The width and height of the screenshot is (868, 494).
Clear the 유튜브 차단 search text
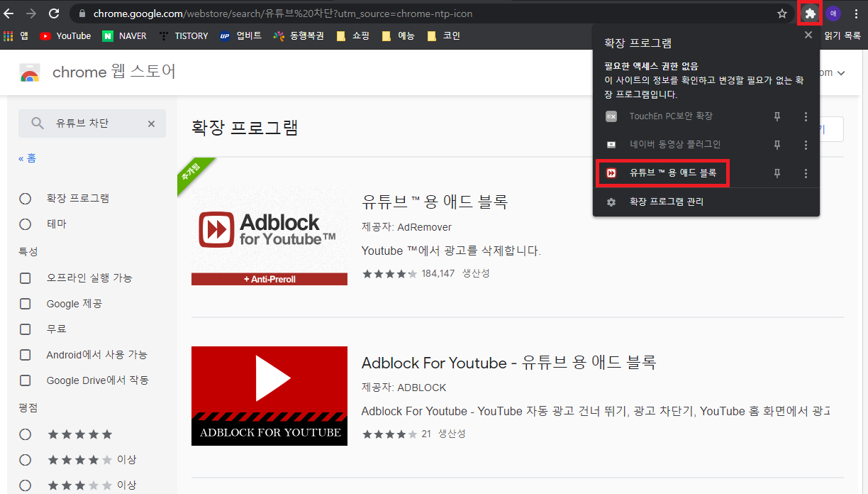[x=151, y=123]
